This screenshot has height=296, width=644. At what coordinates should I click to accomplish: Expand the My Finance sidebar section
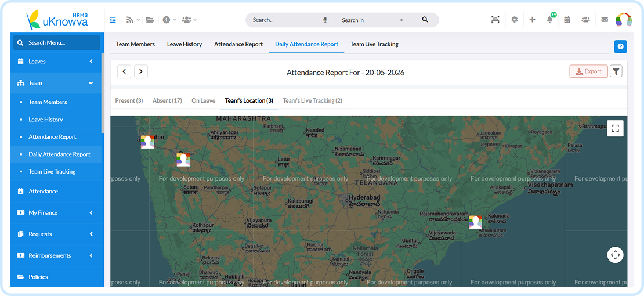[57, 212]
